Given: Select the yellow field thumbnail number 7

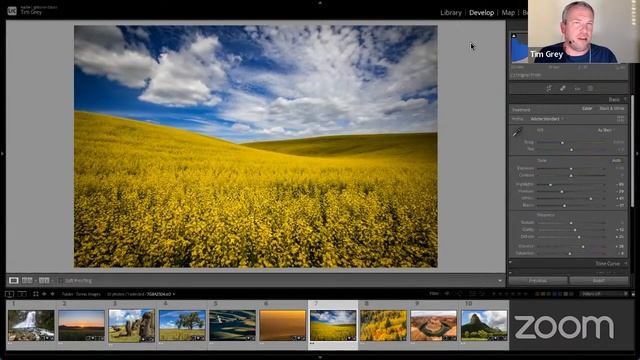Looking at the screenshot, I should 333,325.
